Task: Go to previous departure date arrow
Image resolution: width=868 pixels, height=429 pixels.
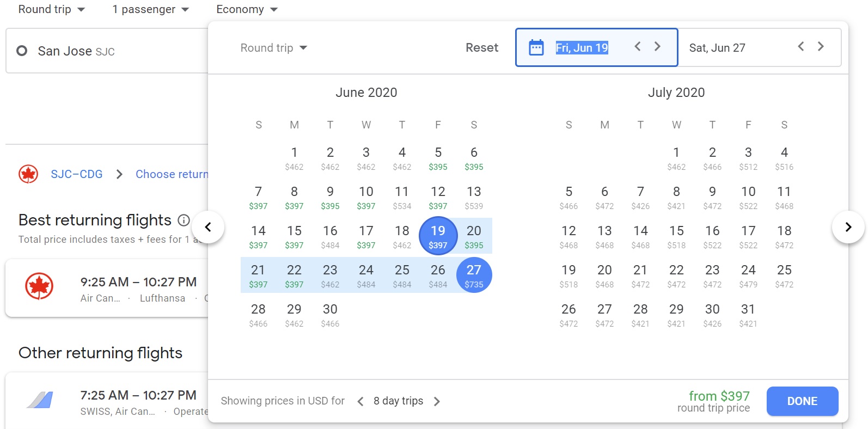Action: pos(638,47)
